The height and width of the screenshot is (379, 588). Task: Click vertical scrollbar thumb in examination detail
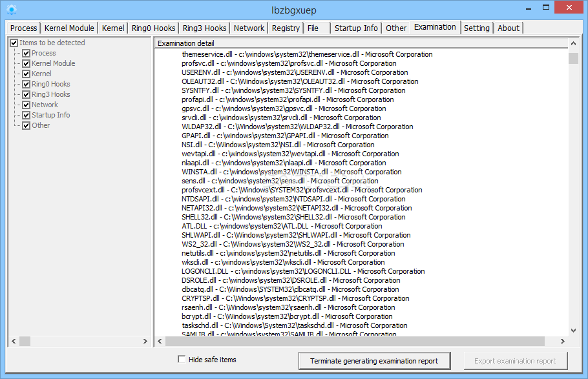tap(573, 59)
